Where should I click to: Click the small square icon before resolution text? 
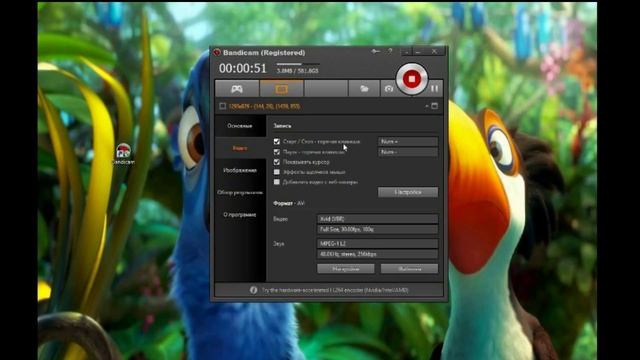click(222, 106)
